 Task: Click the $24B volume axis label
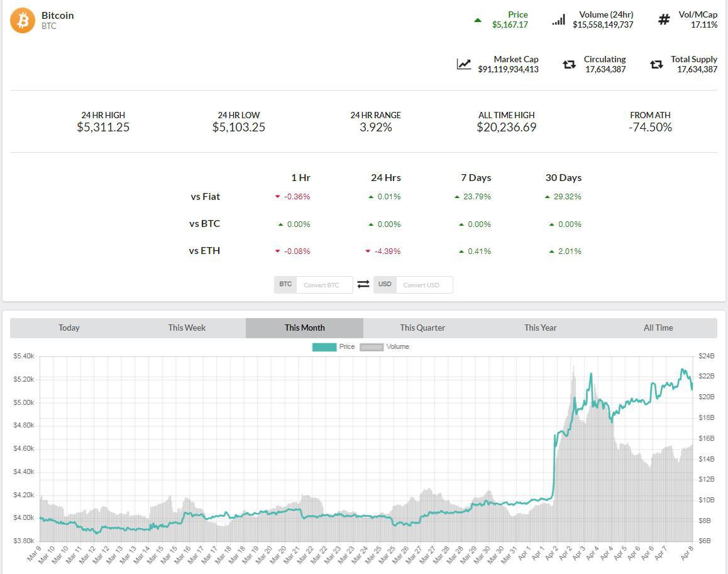tap(706, 356)
